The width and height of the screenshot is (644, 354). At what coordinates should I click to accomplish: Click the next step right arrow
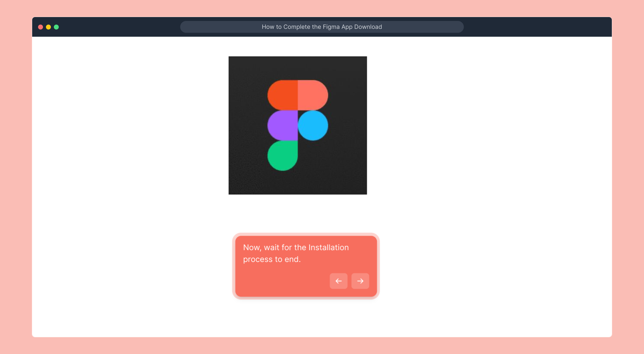pyautogui.click(x=360, y=281)
